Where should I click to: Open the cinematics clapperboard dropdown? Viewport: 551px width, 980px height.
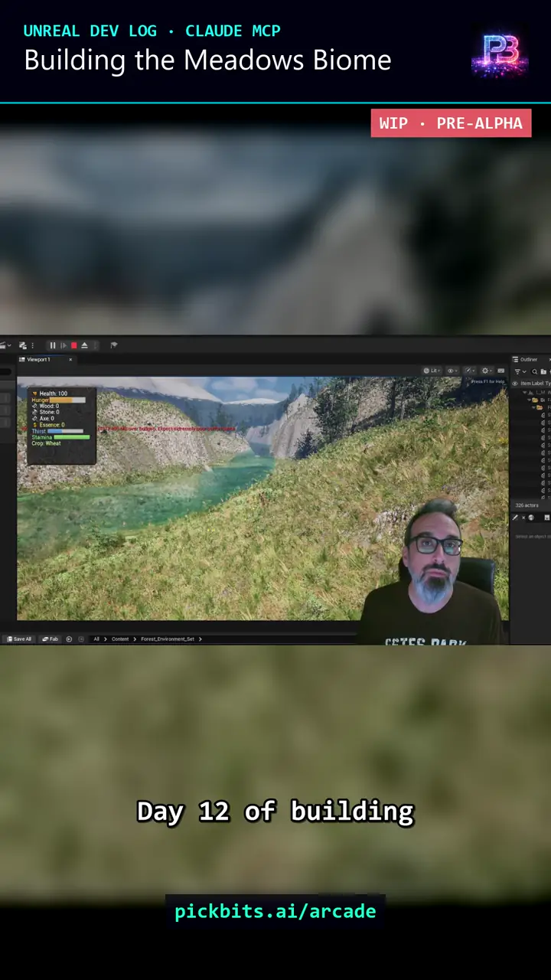click(5, 345)
